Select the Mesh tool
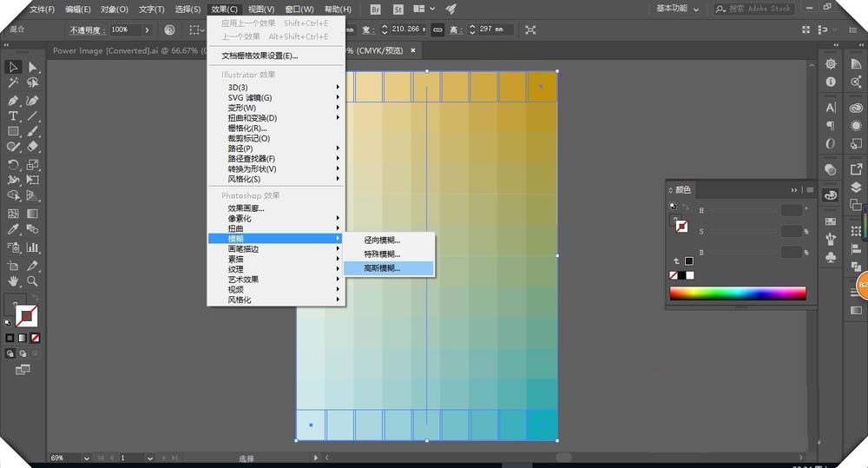The height and width of the screenshot is (468, 868). coord(13,214)
